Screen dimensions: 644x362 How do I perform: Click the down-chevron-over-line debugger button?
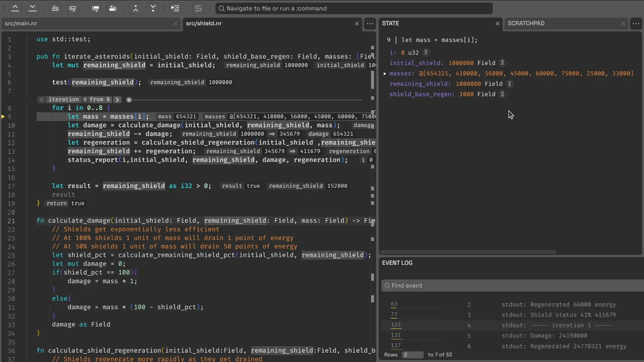tap(33, 8)
